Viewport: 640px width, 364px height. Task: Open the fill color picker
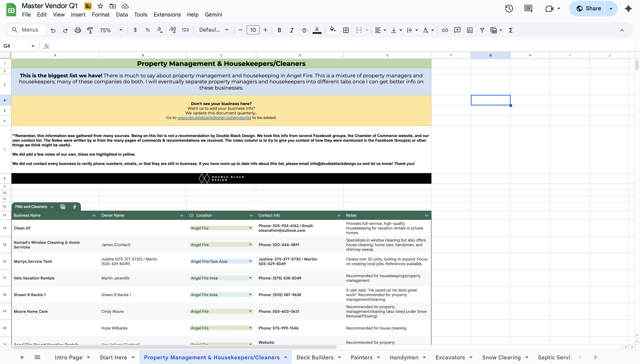(333, 30)
